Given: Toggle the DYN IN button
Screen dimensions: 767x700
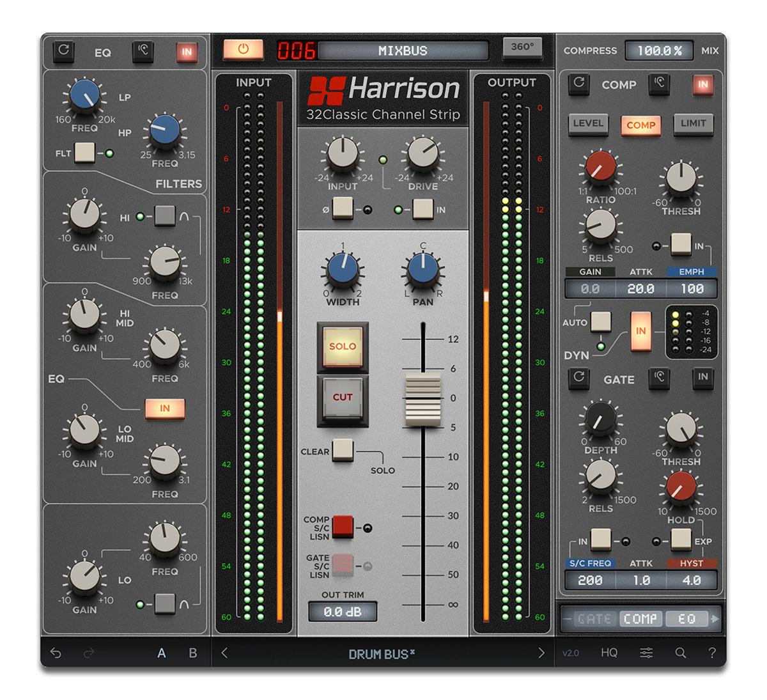Looking at the screenshot, I should [640, 331].
